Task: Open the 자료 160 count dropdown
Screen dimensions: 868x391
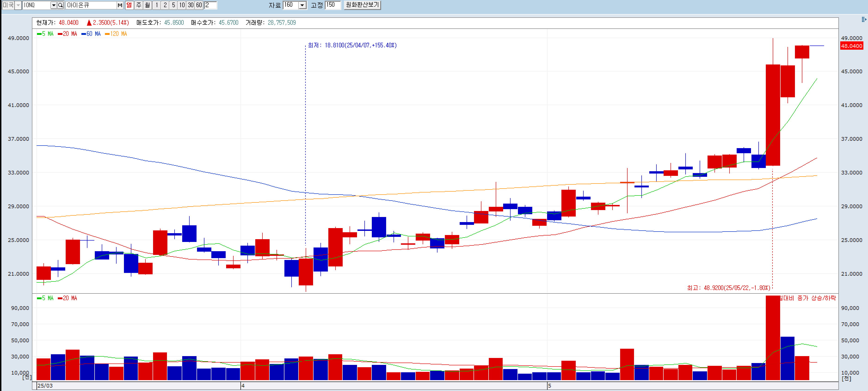Action: pos(302,5)
